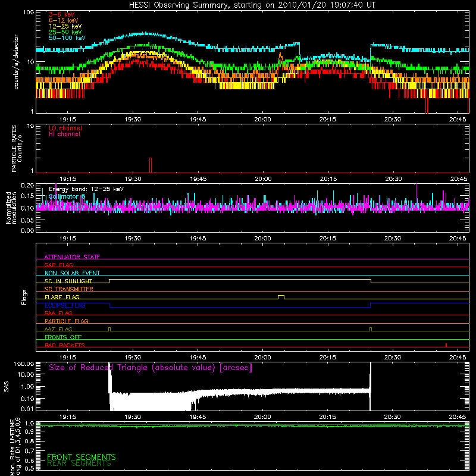
Task: Click the '20:15' tick under the Flags panel
Action: [x=328, y=358]
